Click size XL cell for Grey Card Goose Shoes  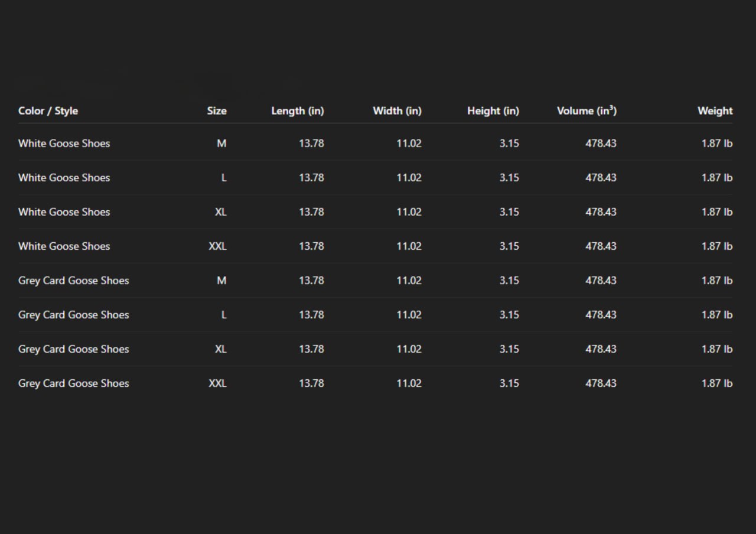[220, 349]
